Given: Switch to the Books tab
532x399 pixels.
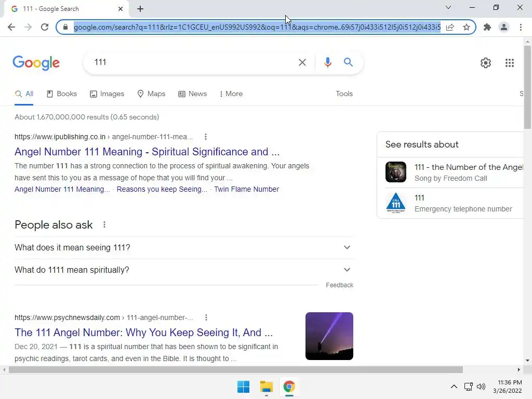Looking at the screenshot, I should pos(62,94).
